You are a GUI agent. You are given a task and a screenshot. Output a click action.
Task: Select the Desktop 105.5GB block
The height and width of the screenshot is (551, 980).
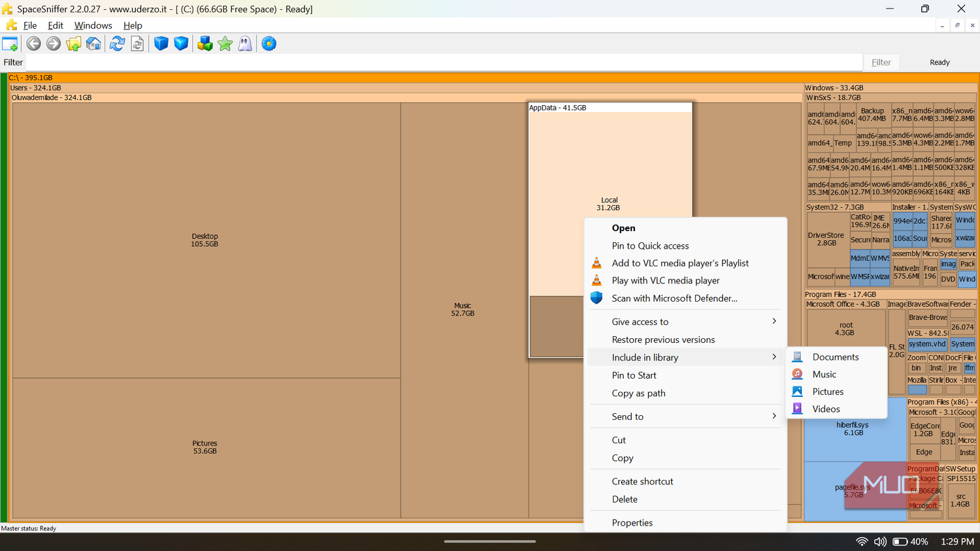click(206, 240)
